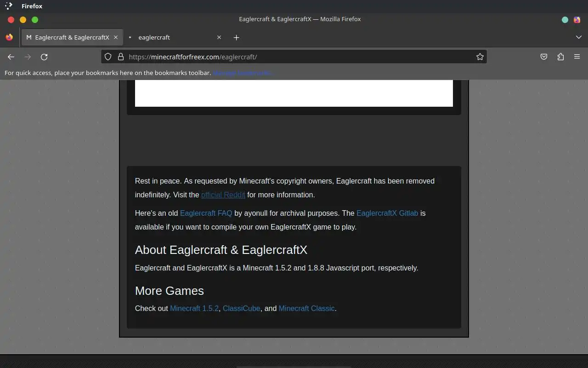Image resolution: width=588 pixels, height=368 pixels.
Task: Switch to the eaglercraft tab
Action: coord(175,37)
